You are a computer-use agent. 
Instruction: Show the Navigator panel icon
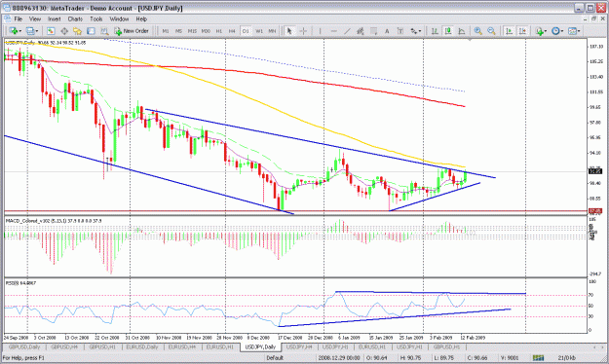[77, 31]
